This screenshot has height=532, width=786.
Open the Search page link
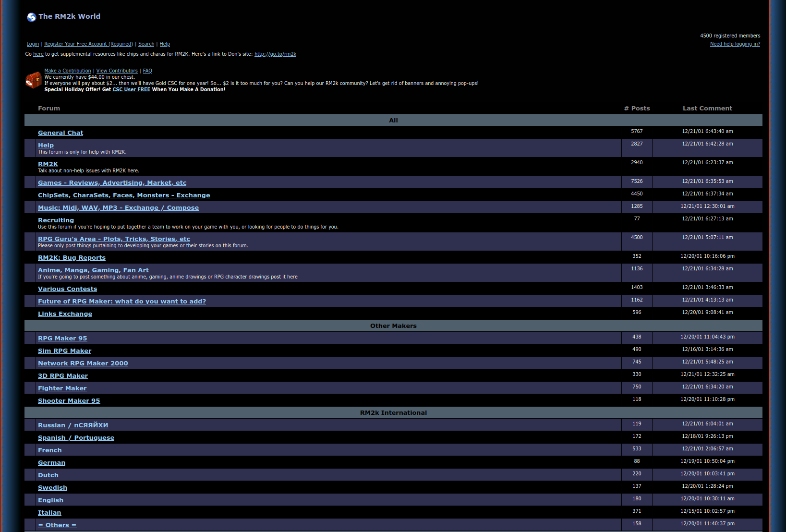(146, 44)
